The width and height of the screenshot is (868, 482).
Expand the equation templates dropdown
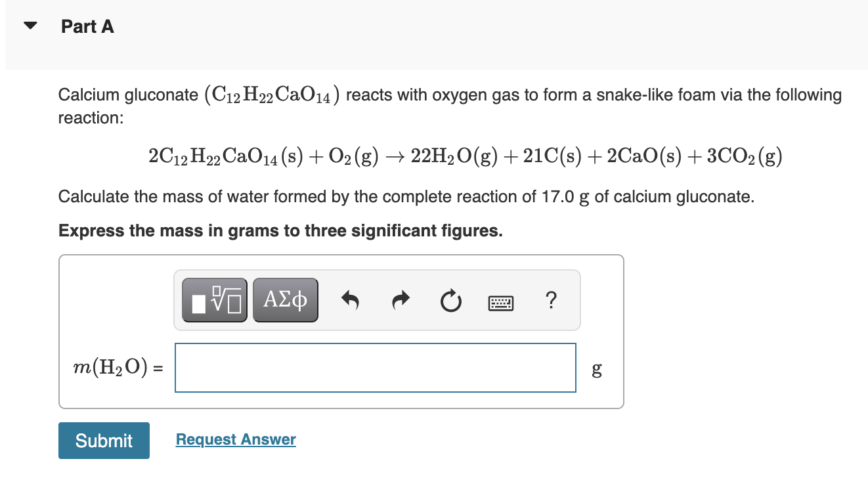click(213, 299)
